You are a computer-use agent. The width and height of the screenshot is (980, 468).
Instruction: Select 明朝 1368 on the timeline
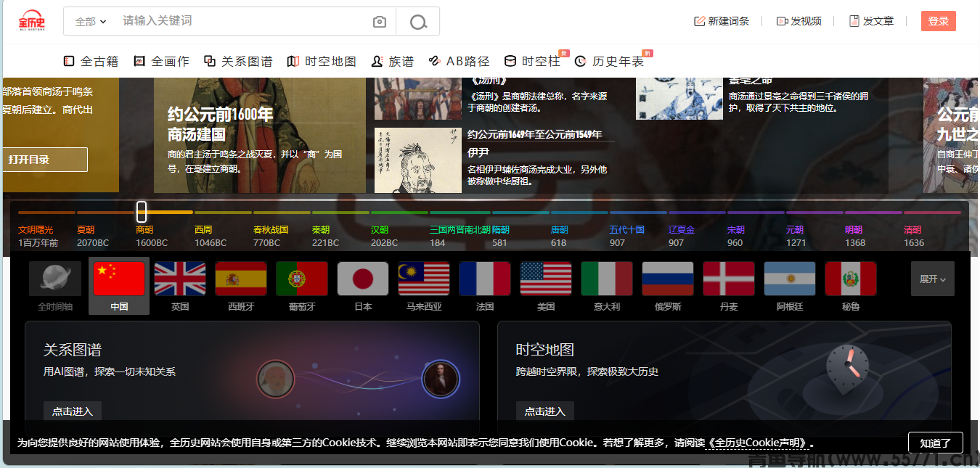click(x=855, y=236)
